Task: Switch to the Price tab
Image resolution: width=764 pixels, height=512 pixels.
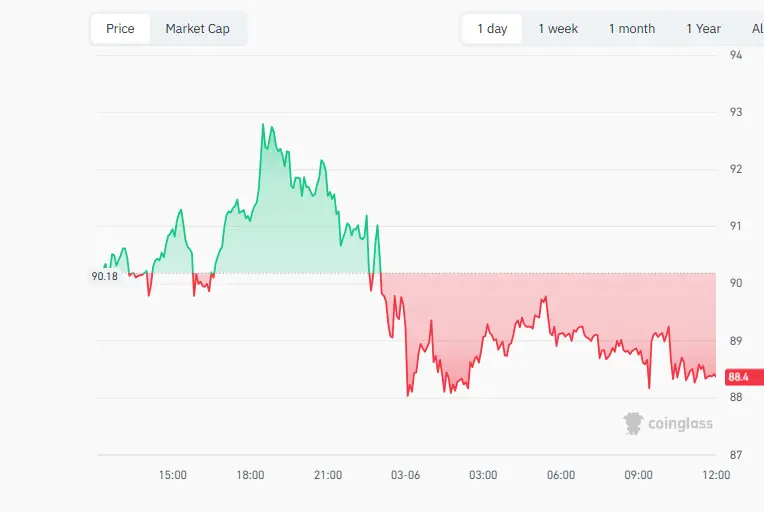Action: click(120, 29)
